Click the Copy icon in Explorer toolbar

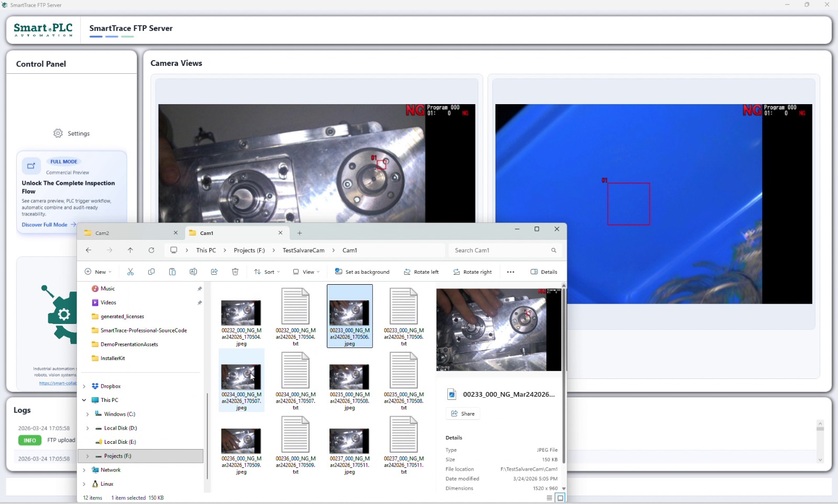pos(151,272)
